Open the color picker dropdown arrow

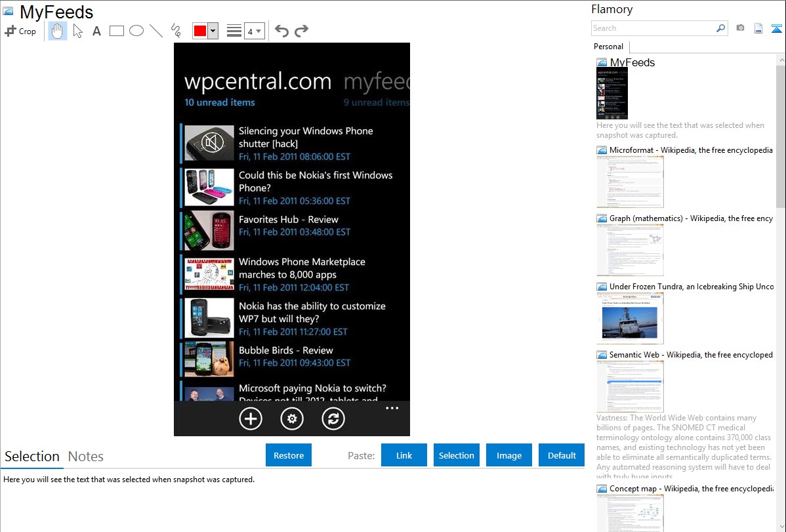(x=213, y=31)
